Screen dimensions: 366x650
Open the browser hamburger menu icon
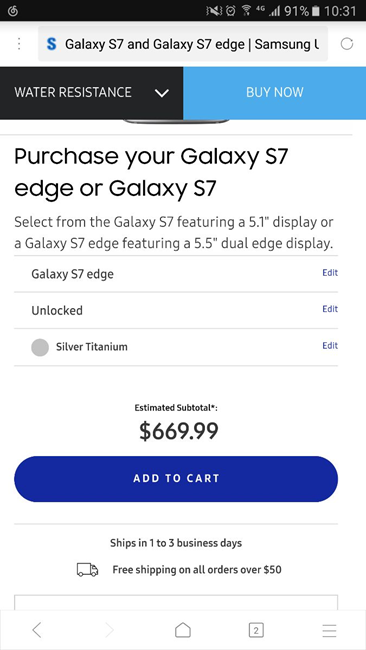pos(329,630)
